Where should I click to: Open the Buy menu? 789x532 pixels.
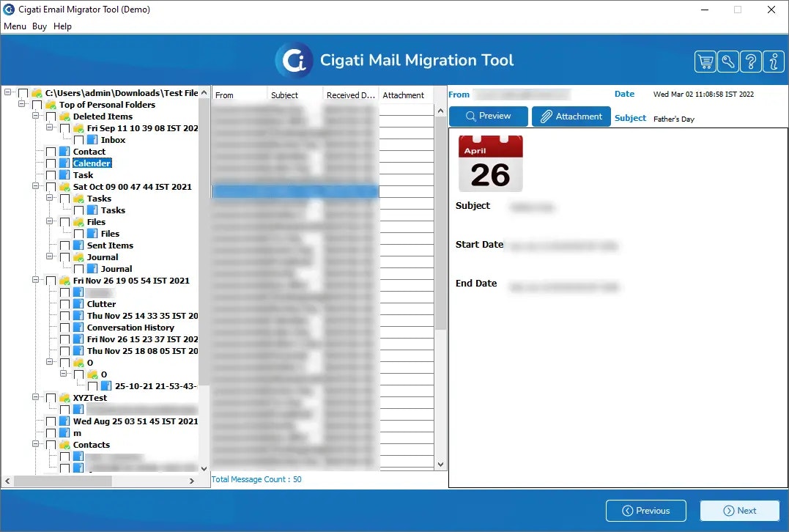pyautogui.click(x=40, y=26)
